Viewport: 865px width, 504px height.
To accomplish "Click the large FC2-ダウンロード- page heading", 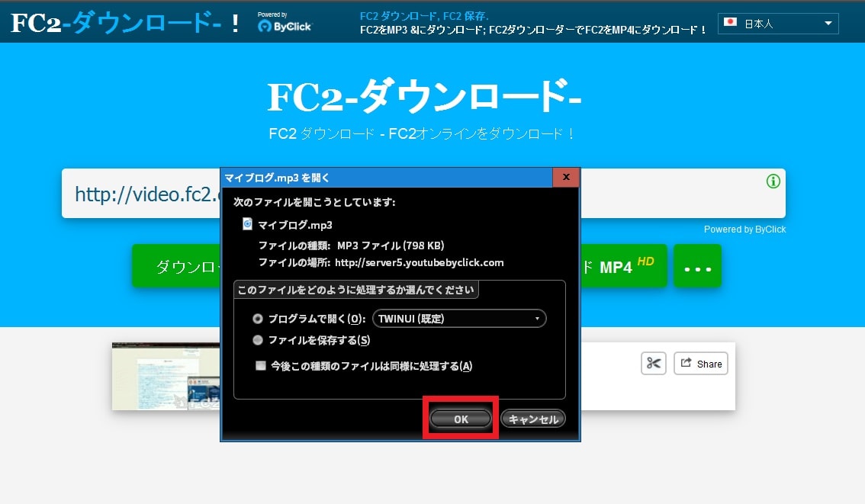I will 423,97.
